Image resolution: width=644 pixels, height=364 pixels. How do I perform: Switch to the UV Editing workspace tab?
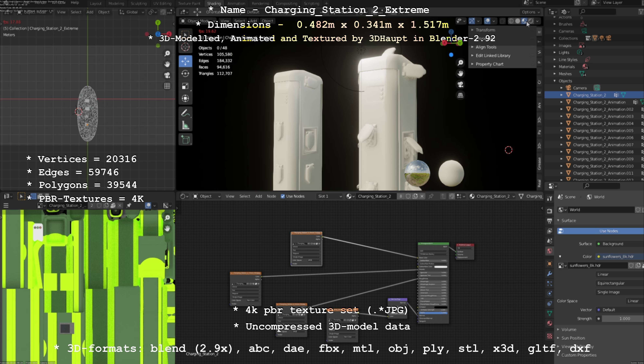(162, 4)
